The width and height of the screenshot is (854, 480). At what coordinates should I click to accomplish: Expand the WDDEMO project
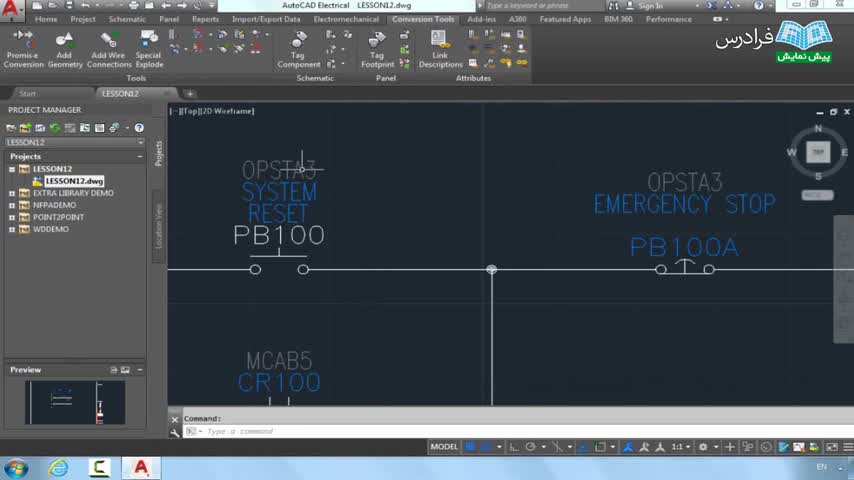(x=12, y=229)
